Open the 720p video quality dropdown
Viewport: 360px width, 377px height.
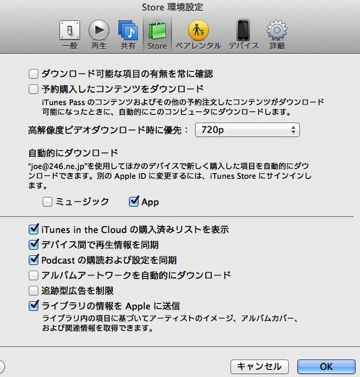tap(247, 130)
